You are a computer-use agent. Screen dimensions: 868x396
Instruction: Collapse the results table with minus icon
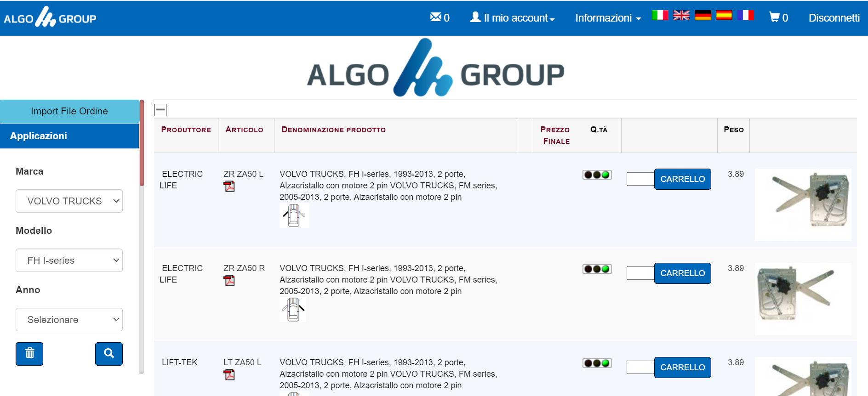pos(160,110)
